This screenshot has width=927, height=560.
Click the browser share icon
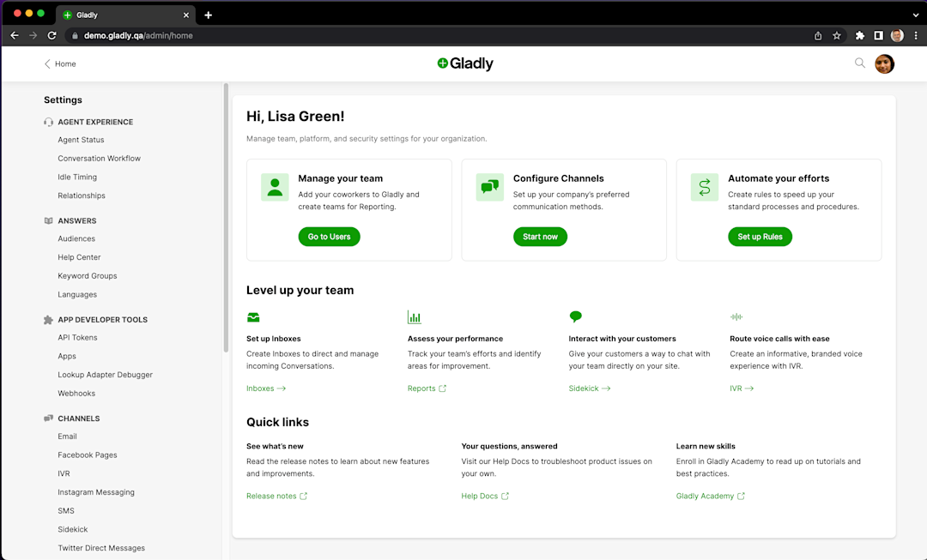[818, 35]
